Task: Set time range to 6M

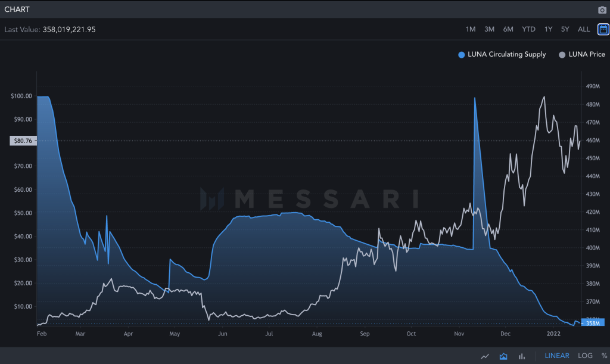Action: 508,29
